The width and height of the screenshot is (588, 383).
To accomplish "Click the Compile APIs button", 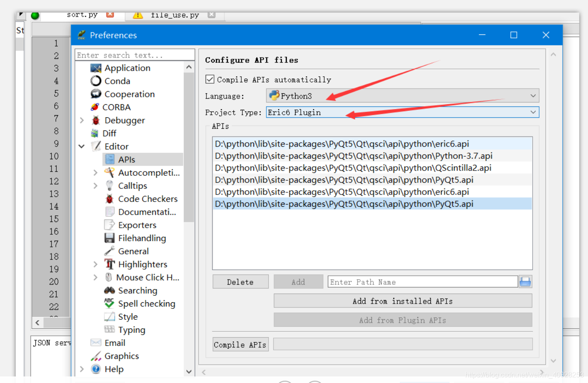I will pyautogui.click(x=241, y=345).
